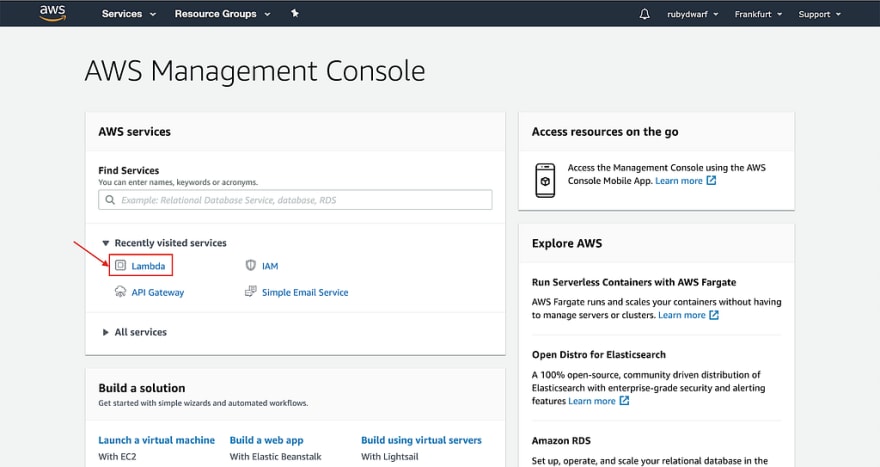Click the IAM shield icon

[251, 265]
